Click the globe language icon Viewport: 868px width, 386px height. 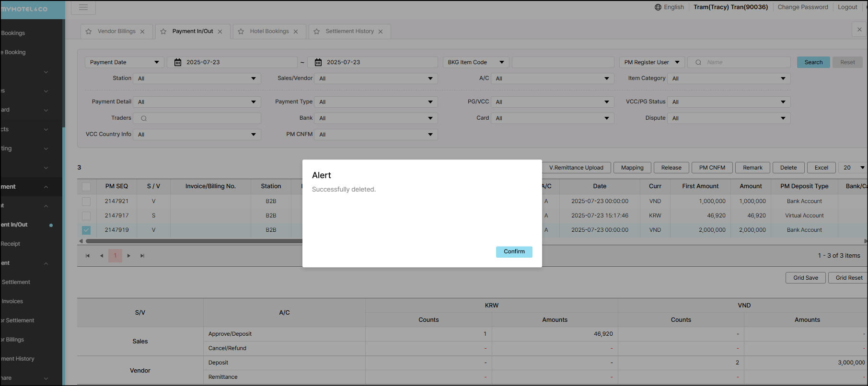(658, 7)
